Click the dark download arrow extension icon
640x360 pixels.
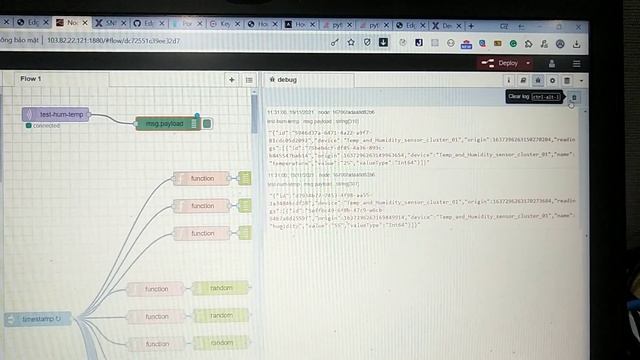383,42
